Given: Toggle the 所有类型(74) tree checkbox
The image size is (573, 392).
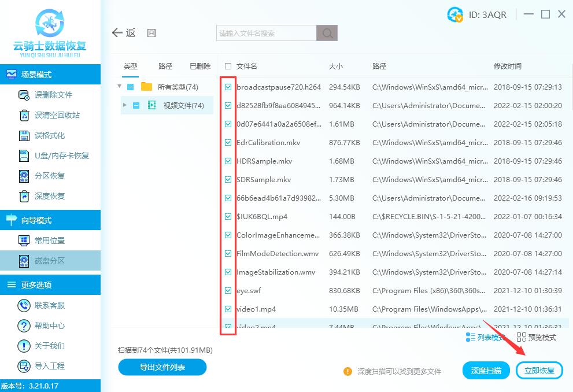Looking at the screenshot, I should (131, 87).
